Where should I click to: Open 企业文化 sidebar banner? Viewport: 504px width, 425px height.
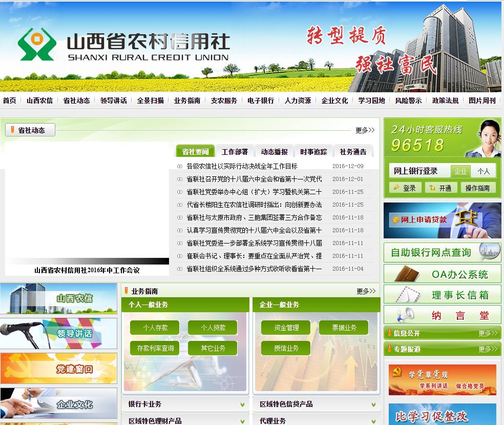58,403
